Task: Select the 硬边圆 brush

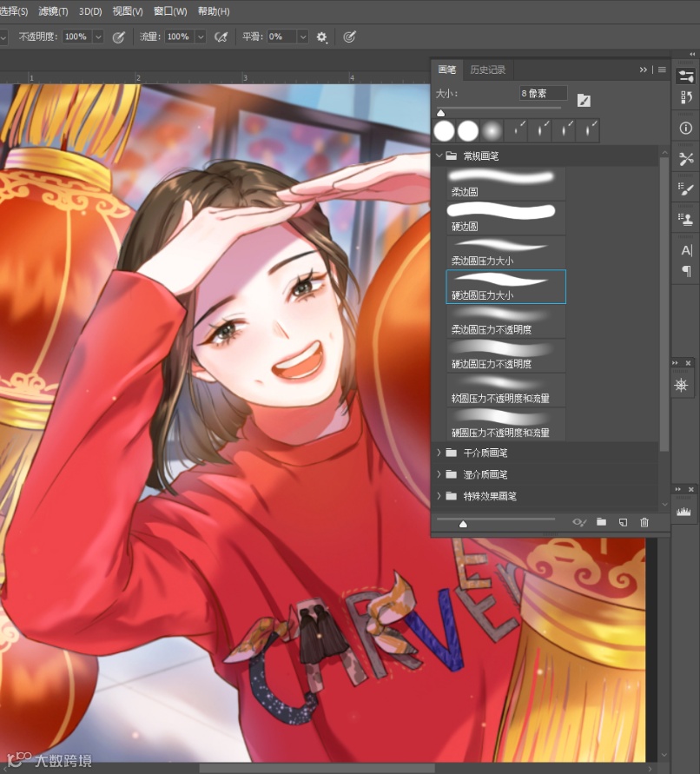Action: pos(506,218)
